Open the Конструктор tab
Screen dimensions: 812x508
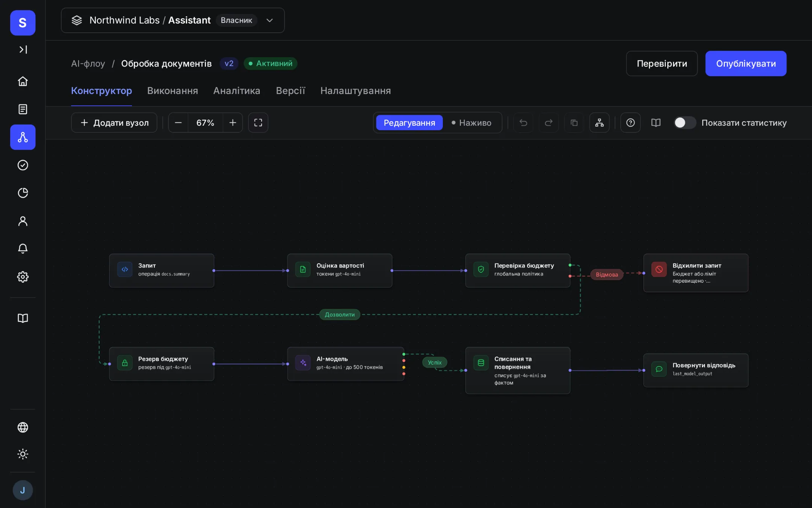pyautogui.click(x=101, y=91)
